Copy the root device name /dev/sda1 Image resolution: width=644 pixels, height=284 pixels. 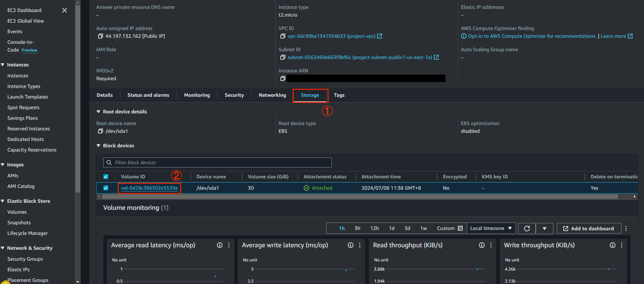(x=101, y=131)
